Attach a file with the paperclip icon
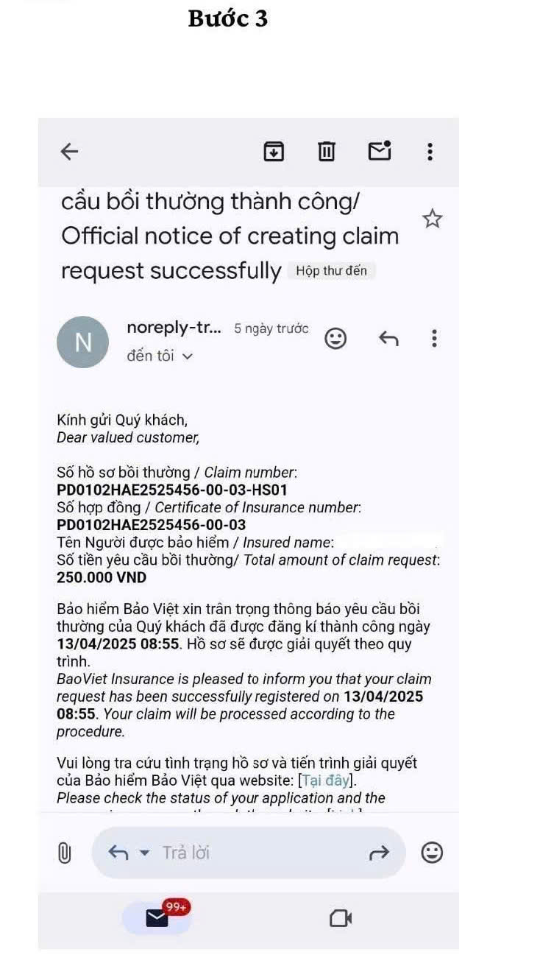Viewport: 540px width, 980px height. coord(65,853)
